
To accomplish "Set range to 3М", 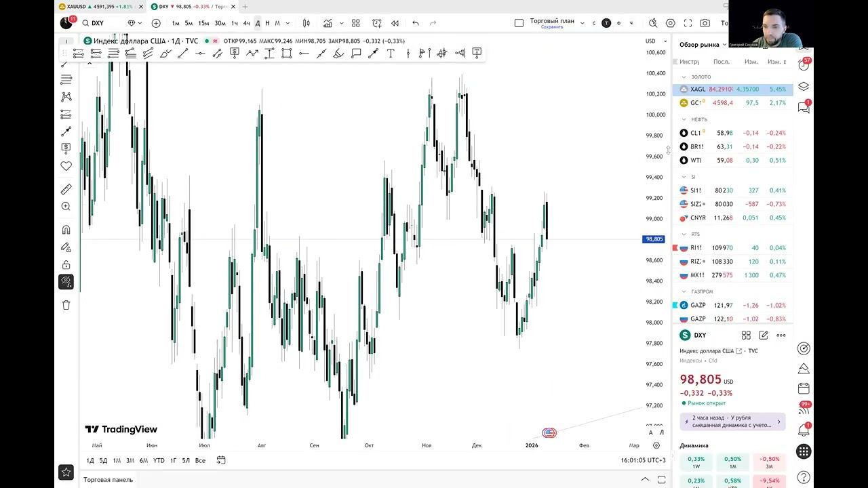I will (130, 460).
